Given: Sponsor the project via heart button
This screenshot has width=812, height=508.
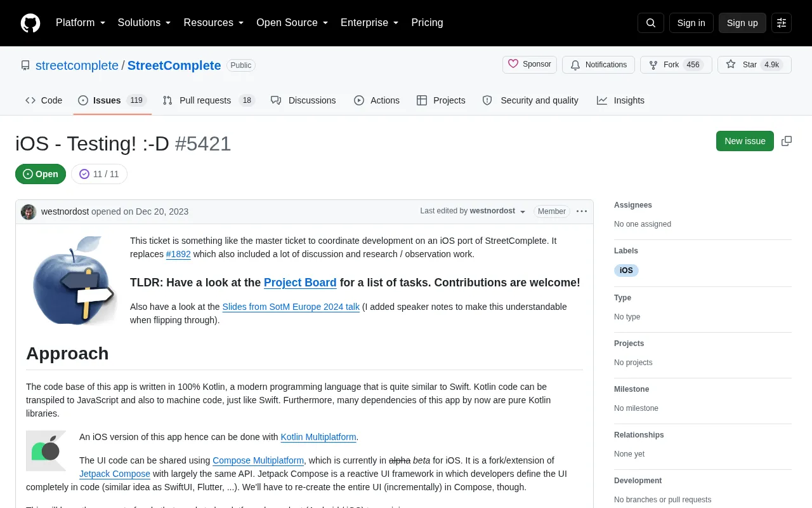Looking at the screenshot, I should (530, 65).
